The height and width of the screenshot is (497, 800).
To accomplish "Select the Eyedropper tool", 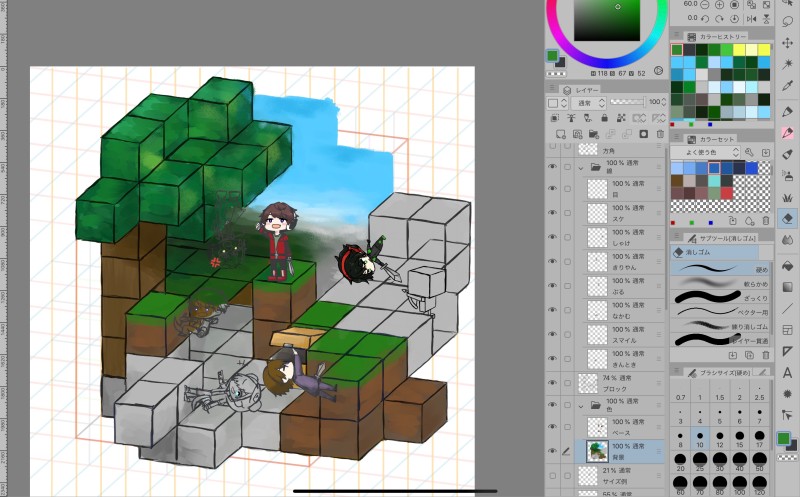I will pos(787,86).
